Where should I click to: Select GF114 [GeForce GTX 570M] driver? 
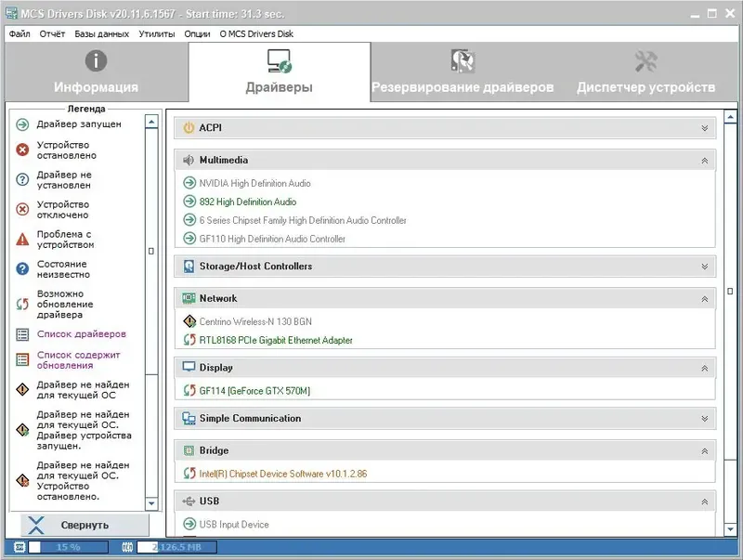point(254,391)
